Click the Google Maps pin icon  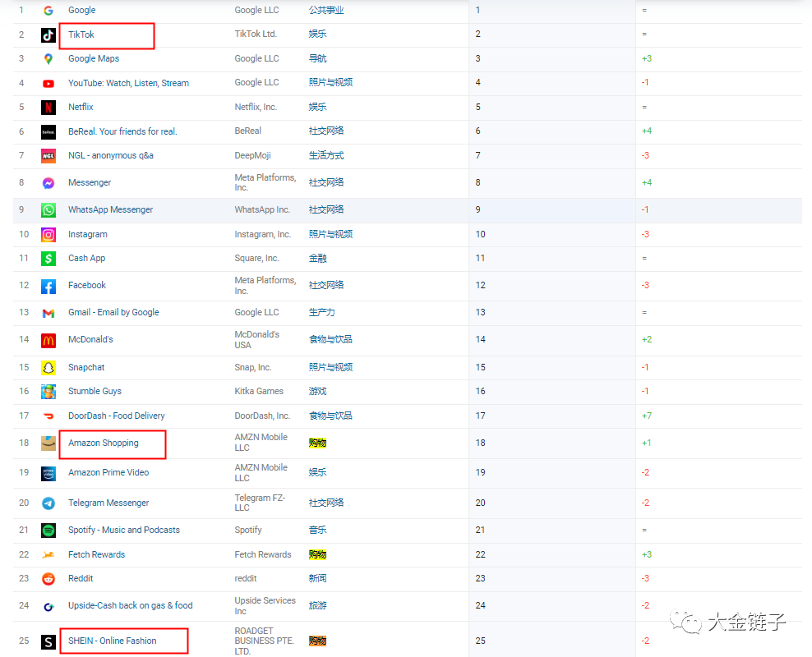[48, 59]
